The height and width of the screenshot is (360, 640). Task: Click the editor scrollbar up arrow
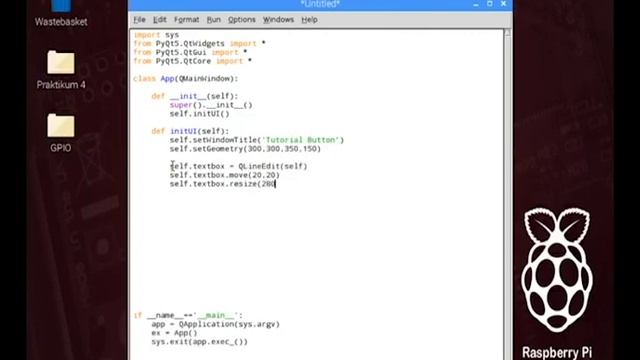point(507,33)
